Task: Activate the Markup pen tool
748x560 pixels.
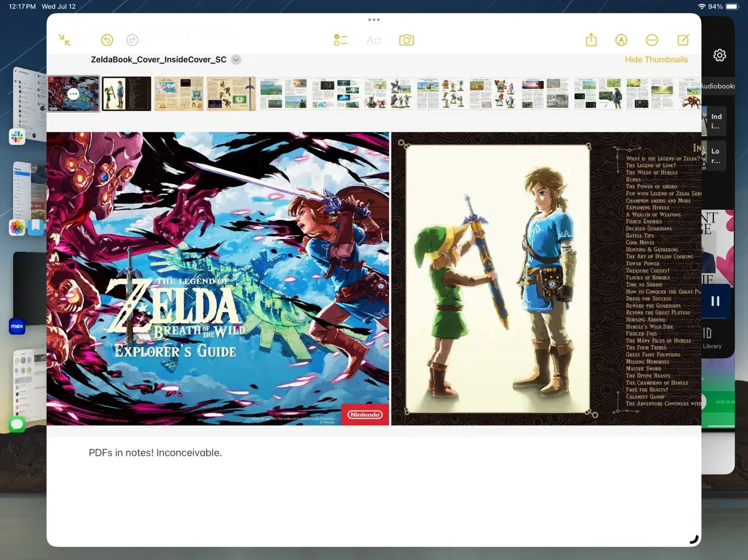Action: [621, 40]
